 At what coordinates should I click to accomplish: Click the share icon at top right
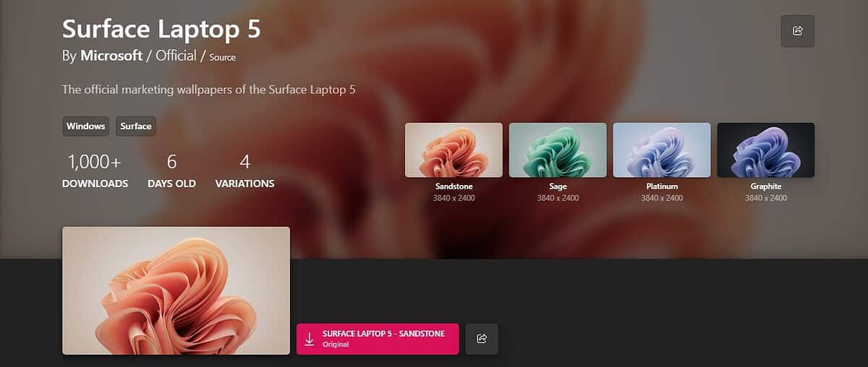[x=798, y=30]
